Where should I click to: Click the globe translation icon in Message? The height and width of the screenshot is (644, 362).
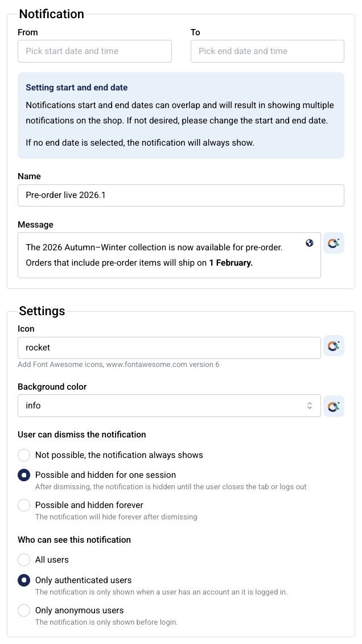[x=310, y=243]
